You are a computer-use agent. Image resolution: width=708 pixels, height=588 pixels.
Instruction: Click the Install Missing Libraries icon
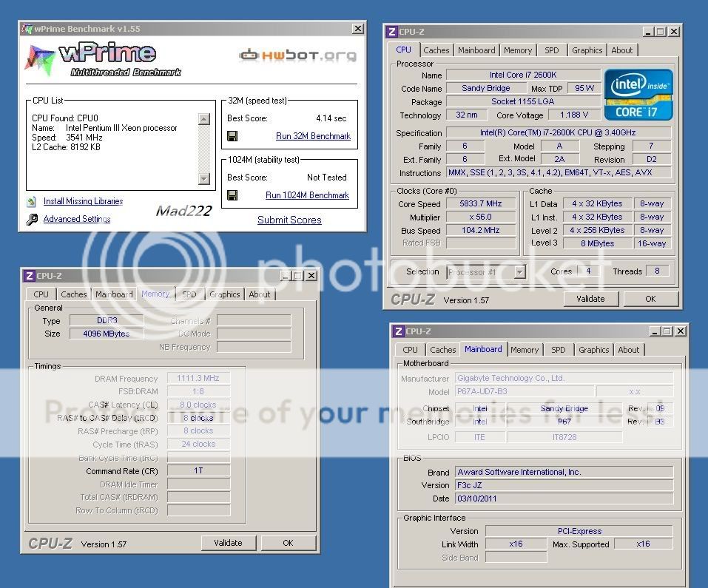click(x=32, y=201)
